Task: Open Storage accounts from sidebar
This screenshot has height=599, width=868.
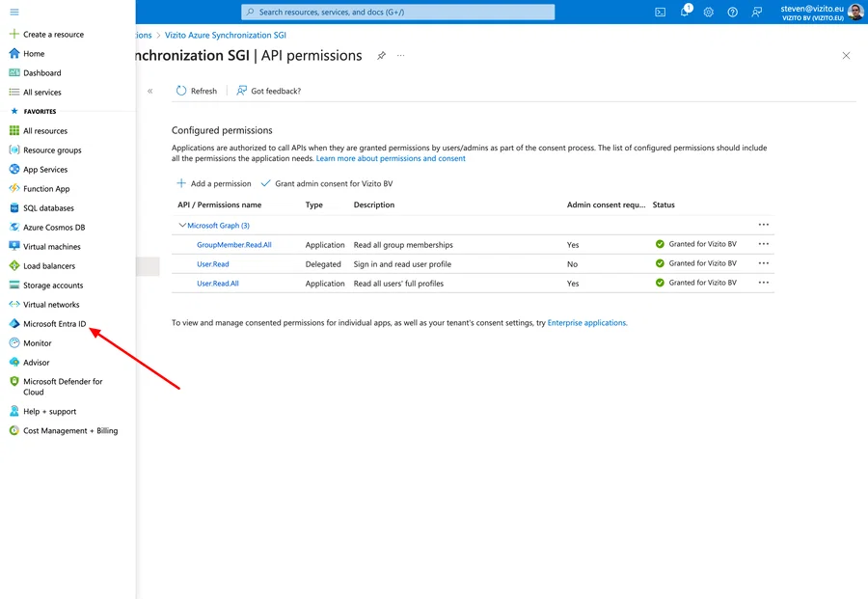Action: [56, 285]
